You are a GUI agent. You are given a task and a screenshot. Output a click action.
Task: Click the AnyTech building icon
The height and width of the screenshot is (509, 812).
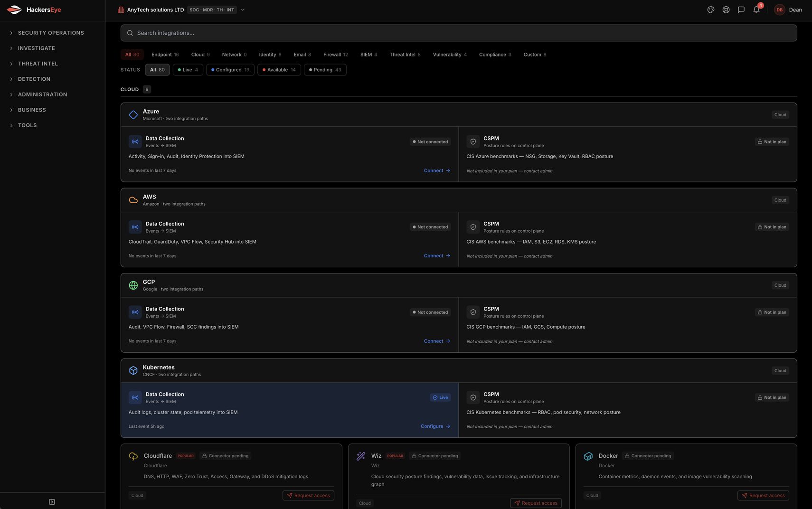pyautogui.click(x=121, y=9)
